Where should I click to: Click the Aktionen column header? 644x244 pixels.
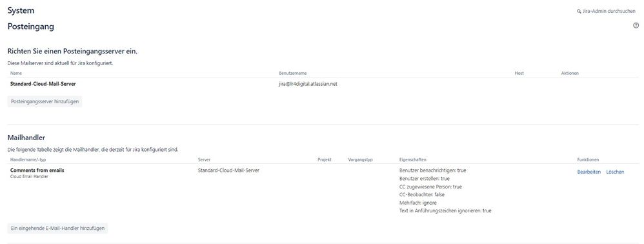point(570,73)
